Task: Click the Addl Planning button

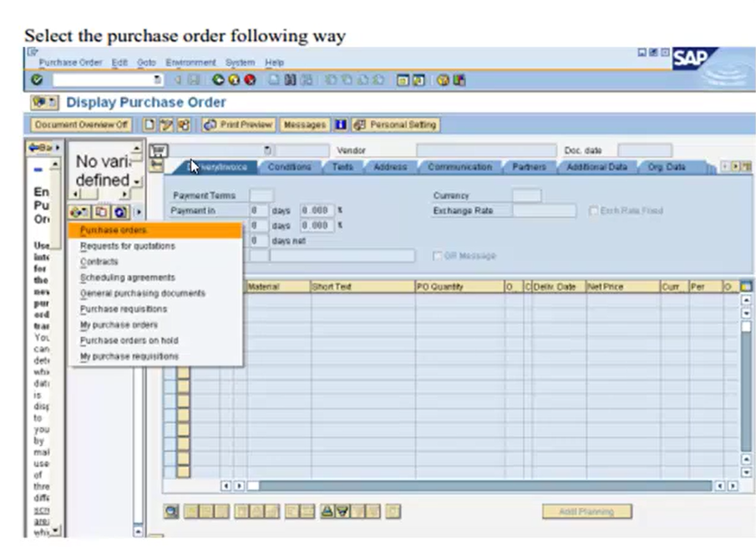Action: [586, 511]
